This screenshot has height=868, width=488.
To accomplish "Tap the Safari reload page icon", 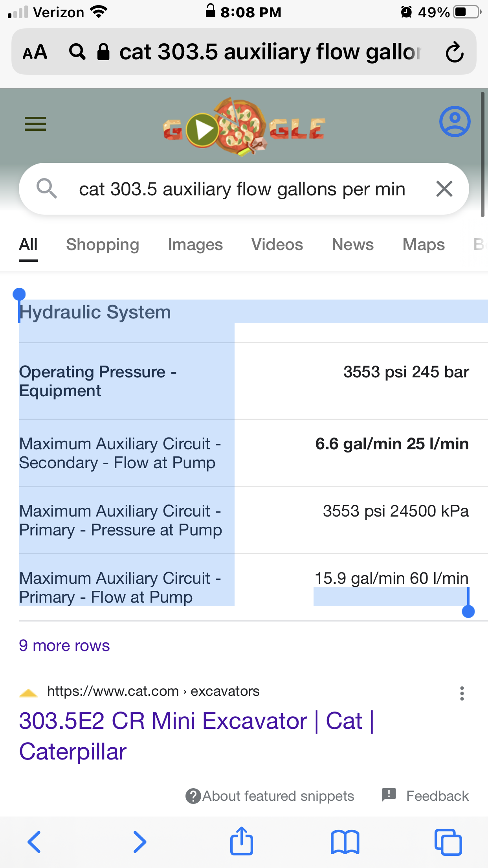I will click(455, 52).
